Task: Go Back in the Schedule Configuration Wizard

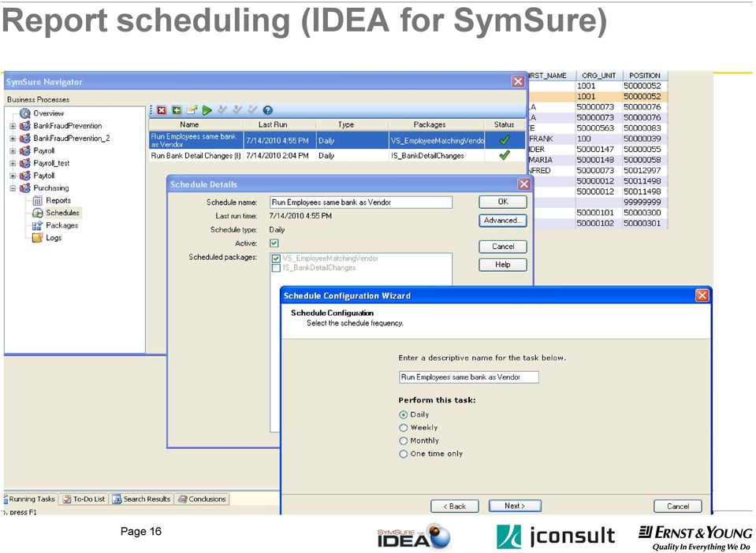Action: [455, 507]
